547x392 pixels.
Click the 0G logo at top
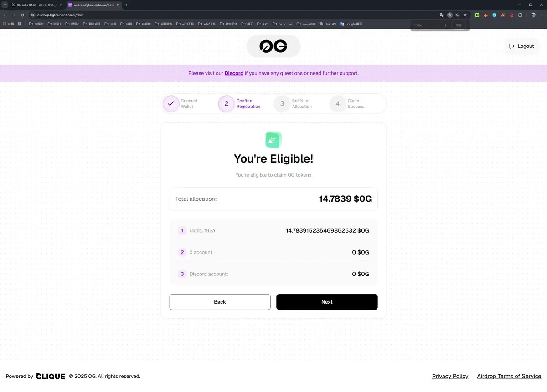click(273, 46)
